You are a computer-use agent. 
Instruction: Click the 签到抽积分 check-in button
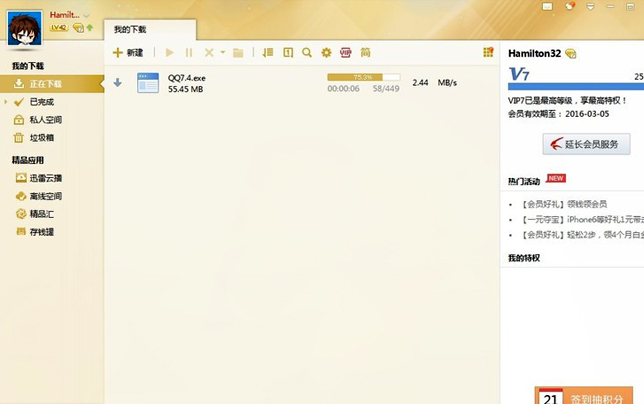(x=584, y=396)
